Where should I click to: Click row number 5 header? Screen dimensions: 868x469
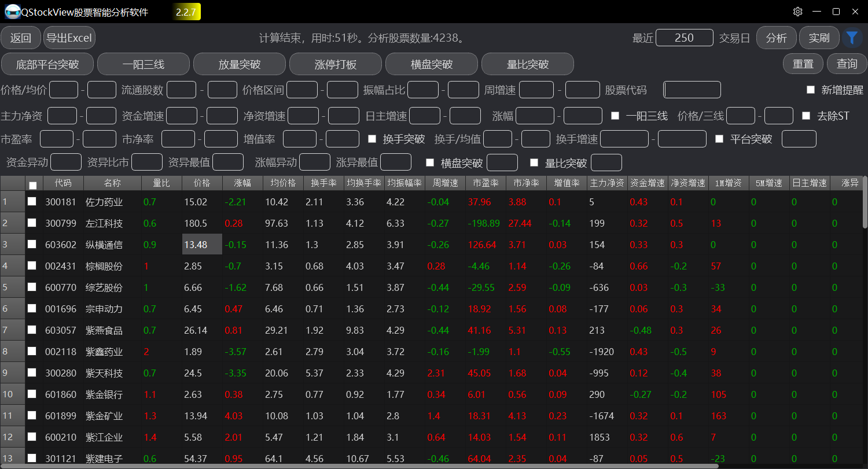pyautogui.click(x=13, y=287)
